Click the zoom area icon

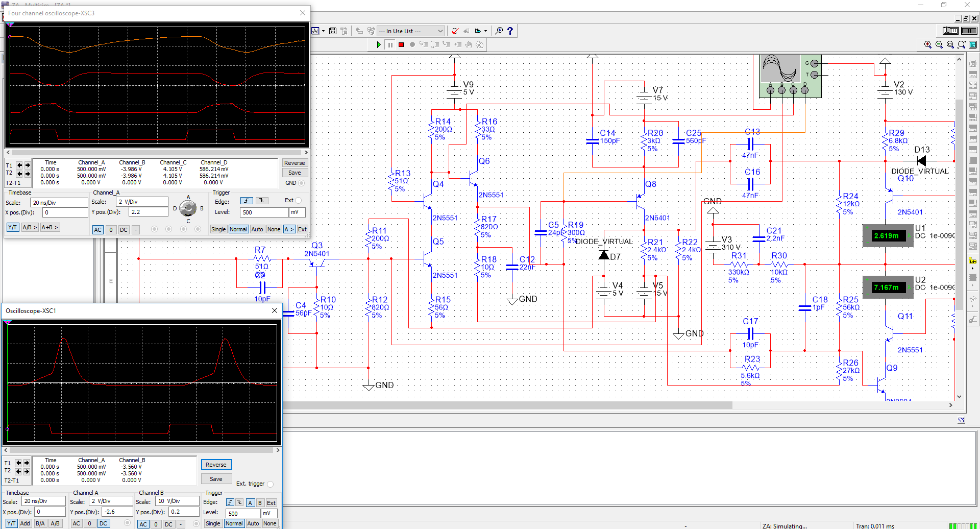950,45
